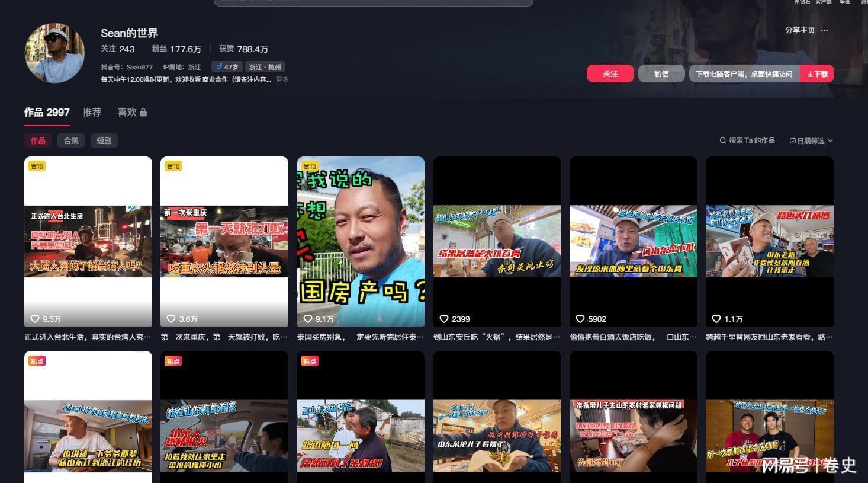
Task: Click the heart icon showing 9.5万 likes
Action: [x=35, y=319]
